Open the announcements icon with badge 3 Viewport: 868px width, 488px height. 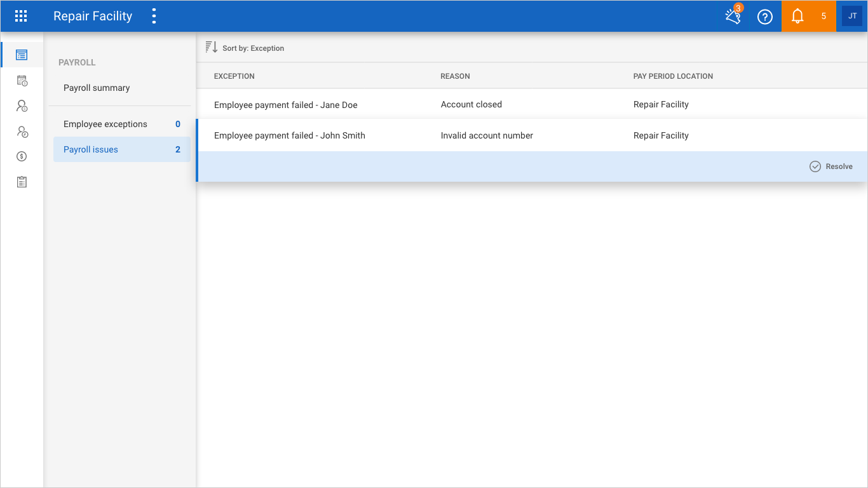point(733,16)
